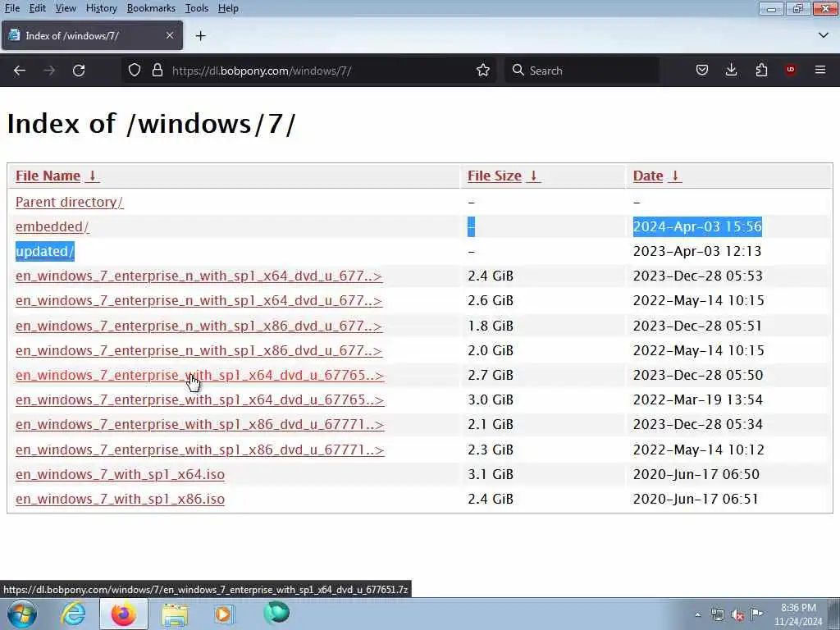840x630 pixels.
Task: Bookmark this page with the star
Action: click(482, 71)
